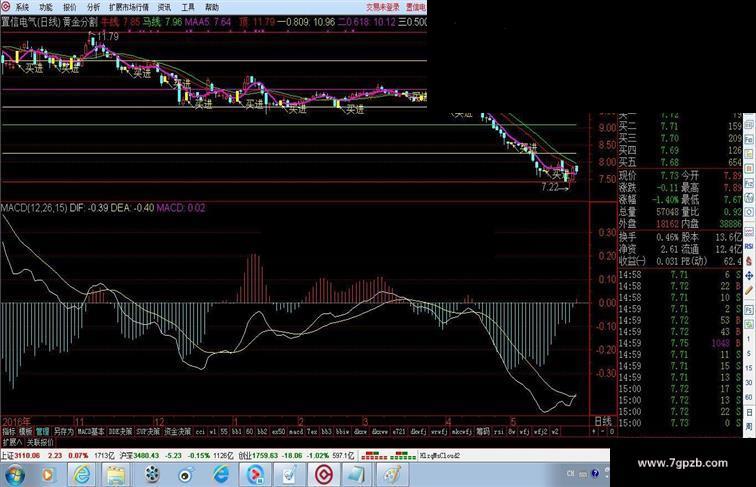Open the red circular stock app taskbar icon
The image size is (756, 487).
pyautogui.click(x=324, y=475)
